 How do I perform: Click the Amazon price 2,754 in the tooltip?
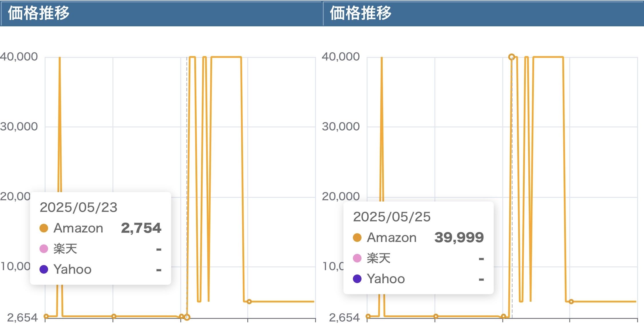tap(141, 228)
